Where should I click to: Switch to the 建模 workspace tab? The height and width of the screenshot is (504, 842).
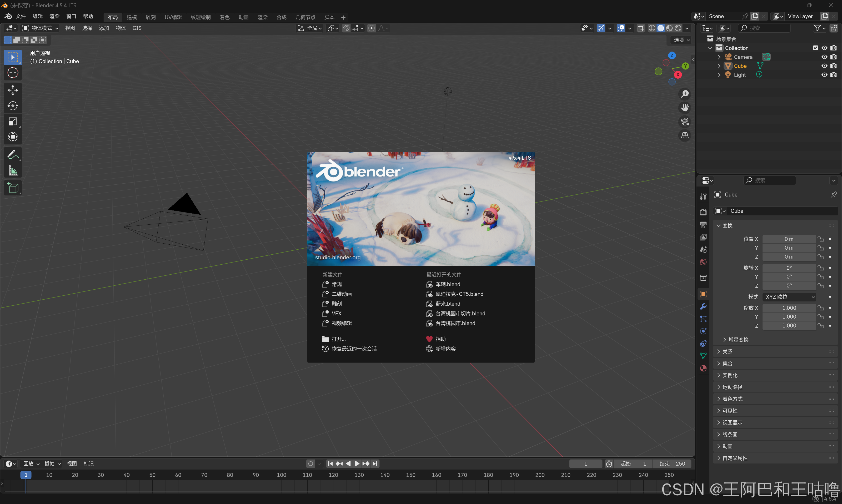132,17
